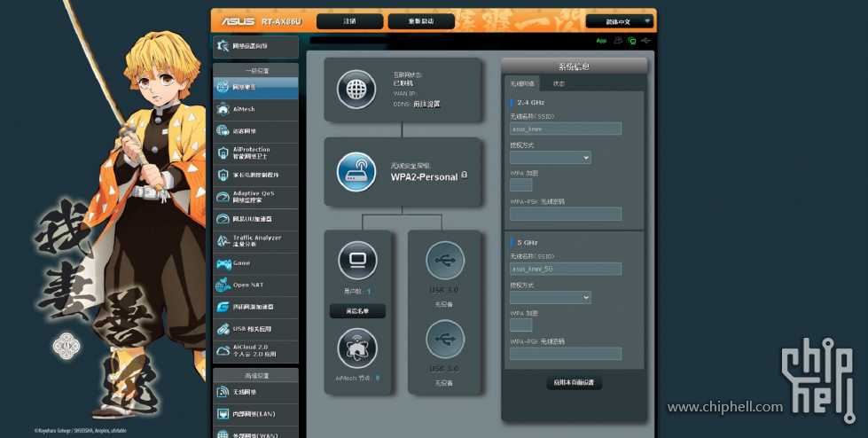Open 外部网络(WAN) settings

coord(255,433)
